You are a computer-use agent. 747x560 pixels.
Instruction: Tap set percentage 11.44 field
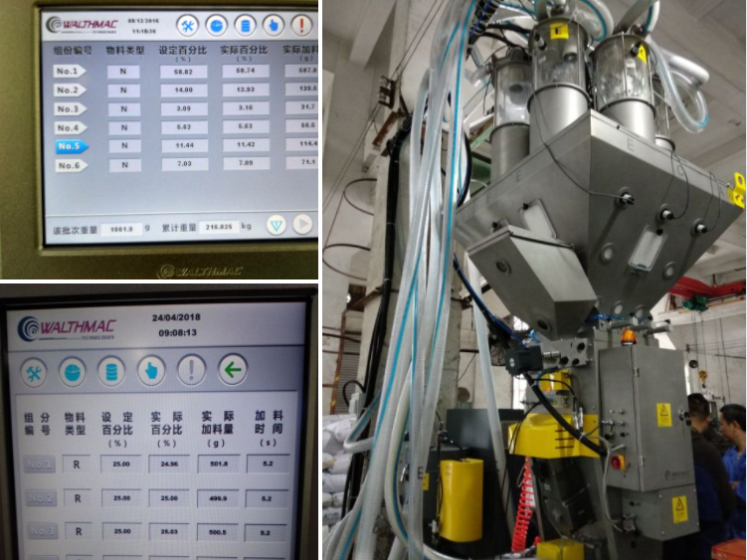(x=185, y=145)
